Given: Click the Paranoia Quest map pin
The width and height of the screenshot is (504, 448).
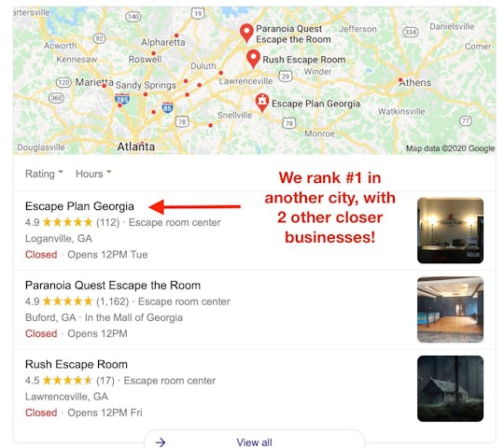Looking at the screenshot, I should (x=246, y=33).
